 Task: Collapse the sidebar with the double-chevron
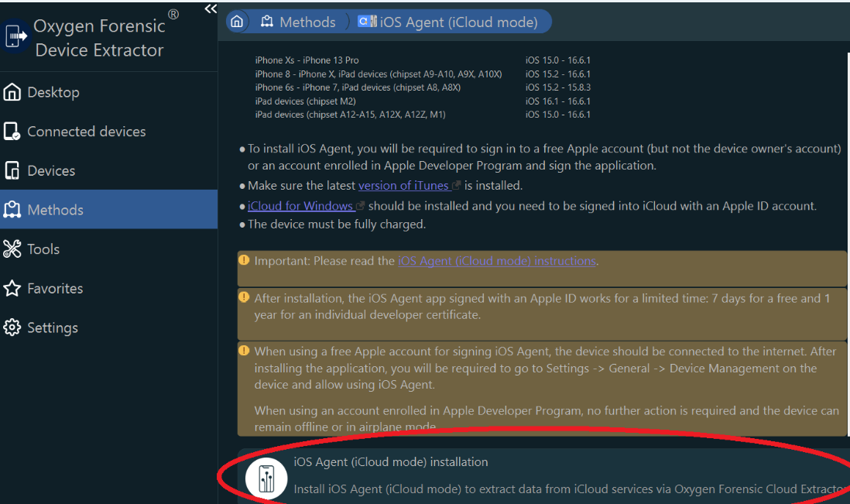pyautogui.click(x=211, y=9)
